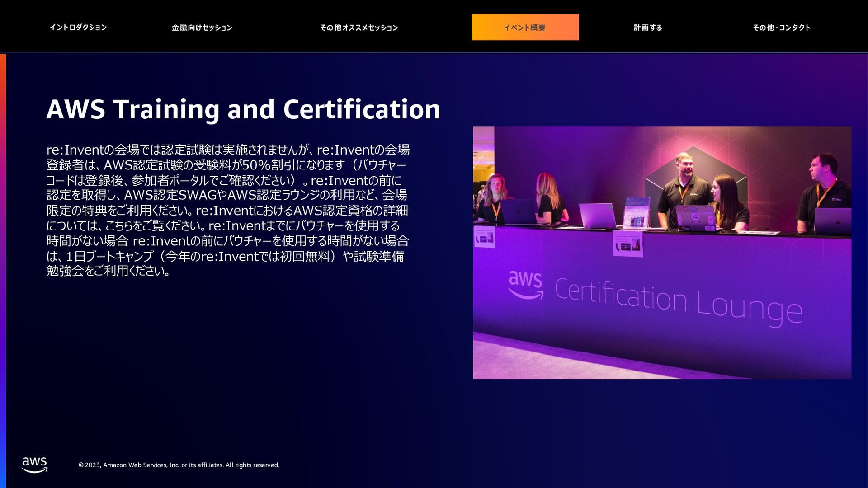Click the AWS Training and Certification heading

point(243,109)
